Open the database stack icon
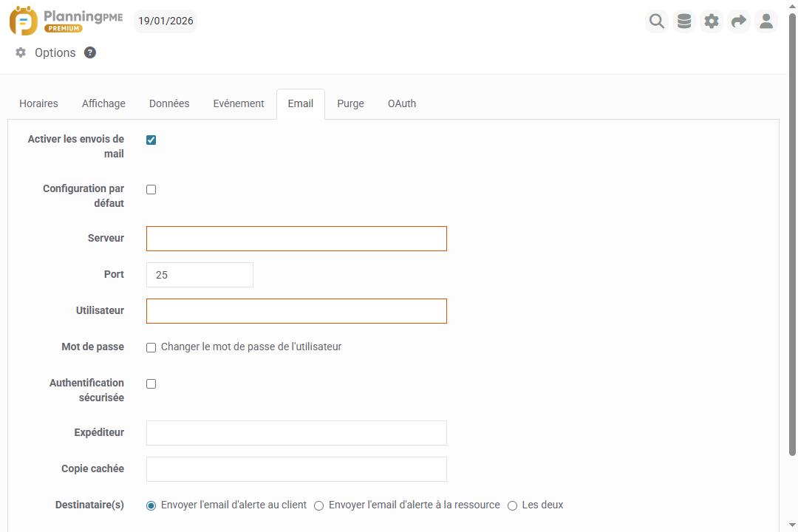The image size is (798, 532). (684, 21)
